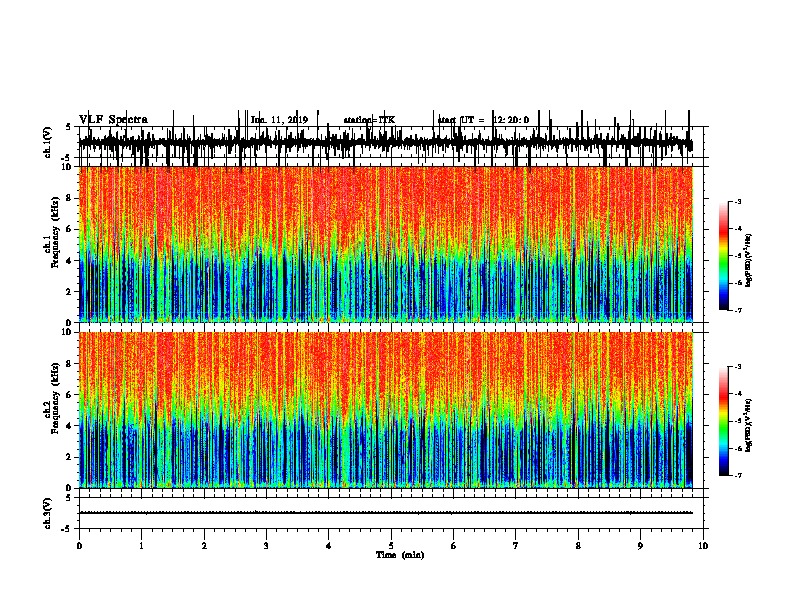Click the ch.2 color bar "log(PSD)" label
Screen dimensions: 792x612
click(x=749, y=425)
